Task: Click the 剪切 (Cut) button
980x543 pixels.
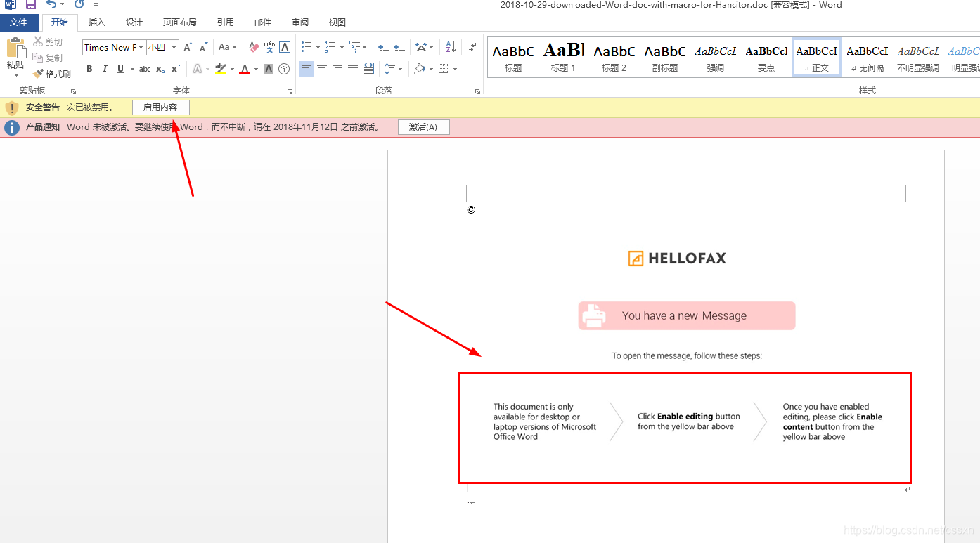Action: click(x=48, y=42)
